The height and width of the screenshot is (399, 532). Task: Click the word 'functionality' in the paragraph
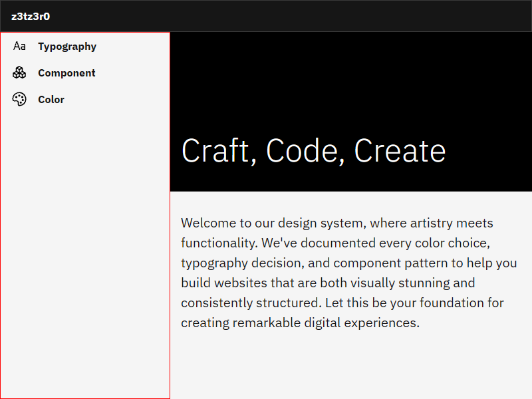coord(217,243)
